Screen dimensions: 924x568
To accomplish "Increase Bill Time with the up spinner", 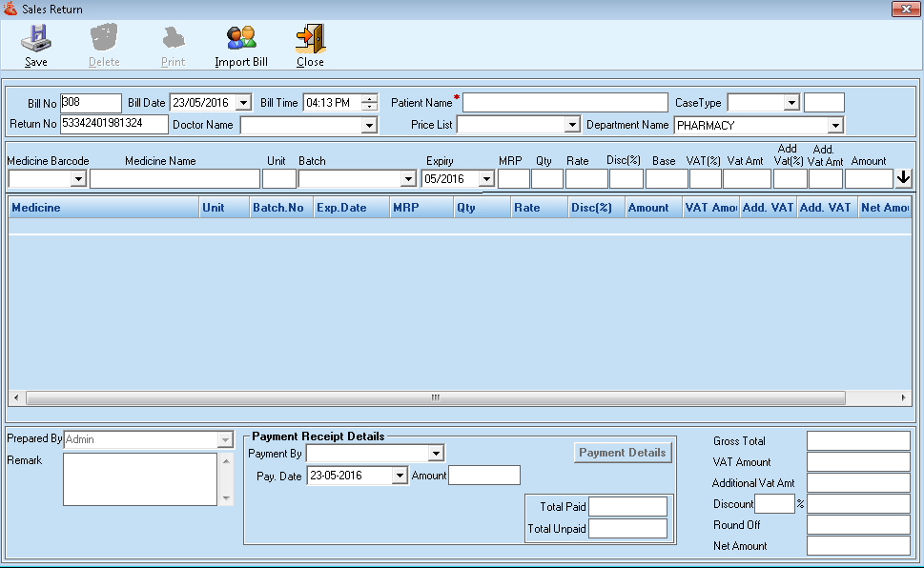I will point(370,98).
